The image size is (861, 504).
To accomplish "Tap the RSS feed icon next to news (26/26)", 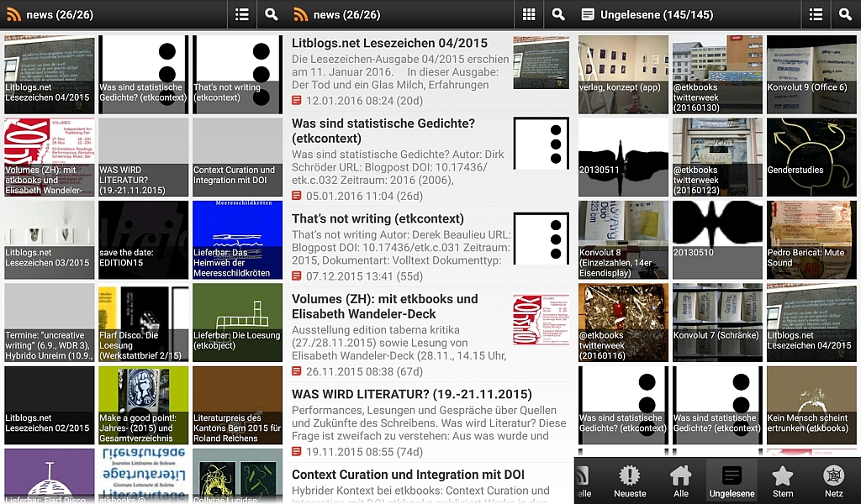I will (x=14, y=14).
